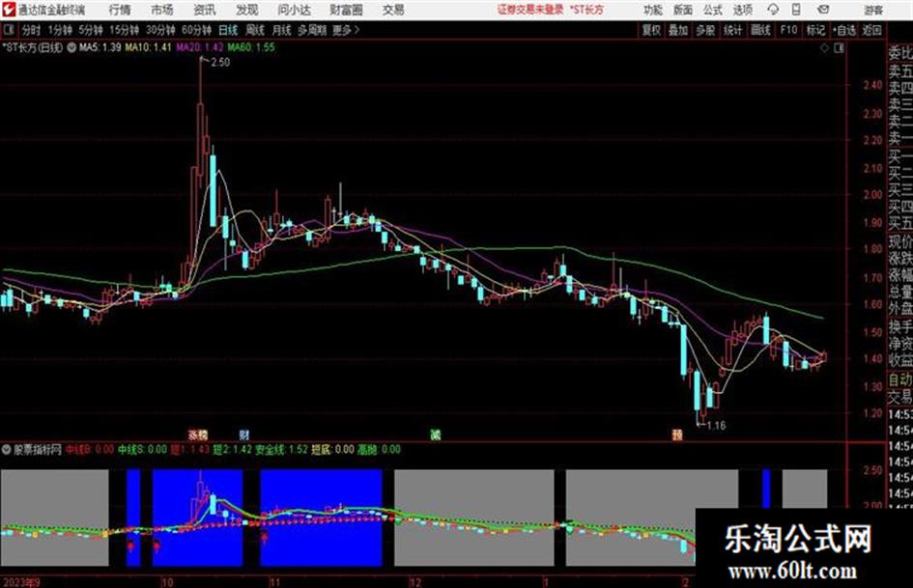Click the 多股 multi-stock toolbar button
The width and height of the screenshot is (913, 588).
705,30
